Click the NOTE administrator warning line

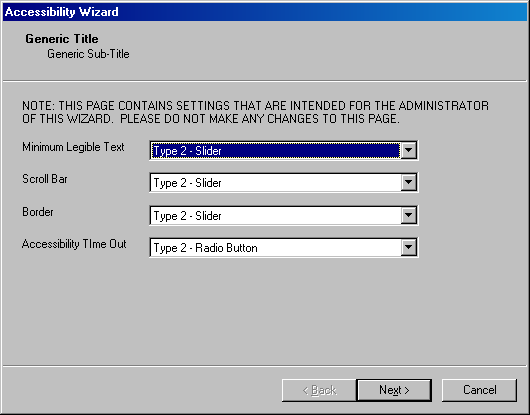pyautogui.click(x=255, y=106)
